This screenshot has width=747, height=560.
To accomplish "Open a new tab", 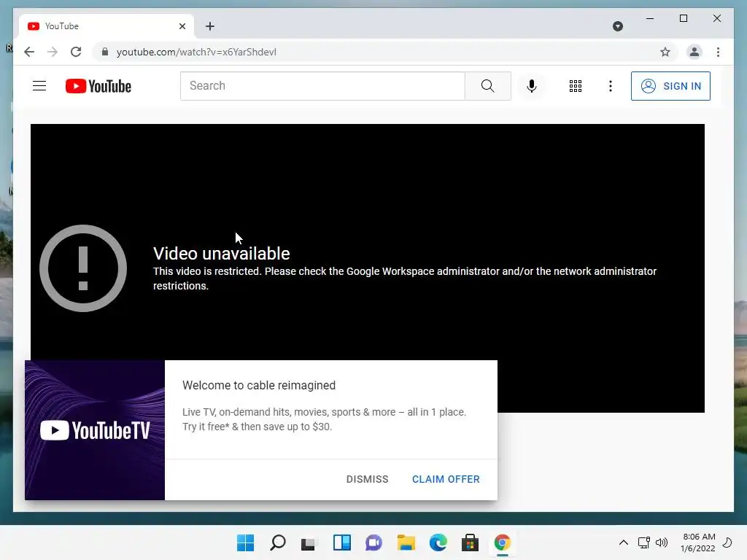I will point(210,26).
